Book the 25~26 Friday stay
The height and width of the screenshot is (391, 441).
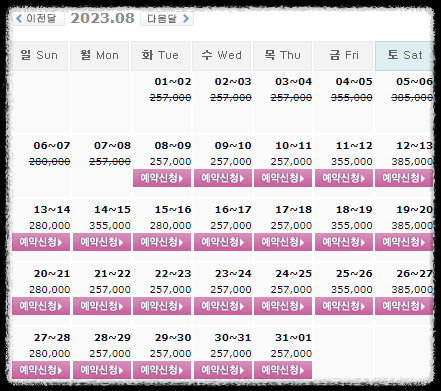point(344,306)
